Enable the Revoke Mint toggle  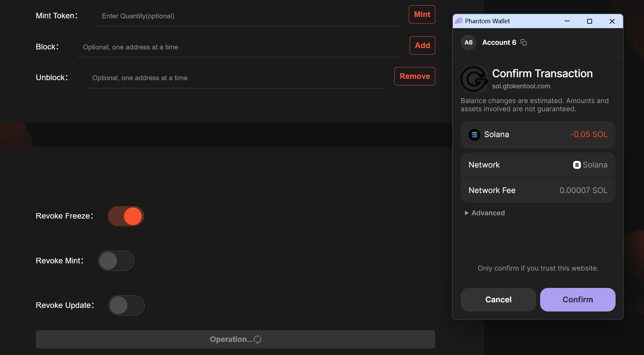[x=116, y=261]
